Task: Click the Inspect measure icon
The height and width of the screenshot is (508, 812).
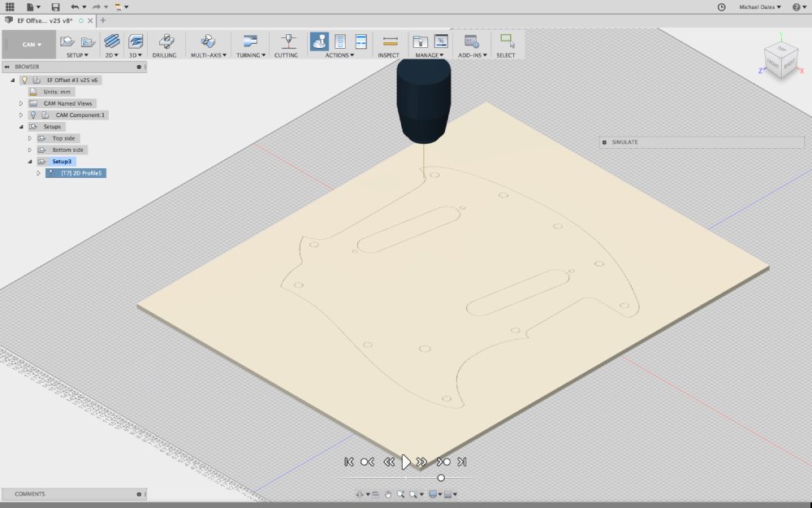Action: [390, 41]
